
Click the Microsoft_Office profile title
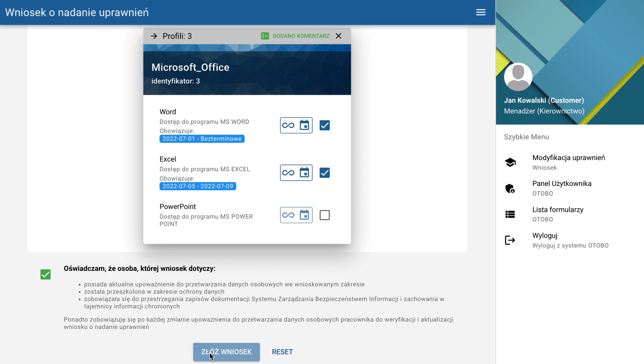point(190,67)
